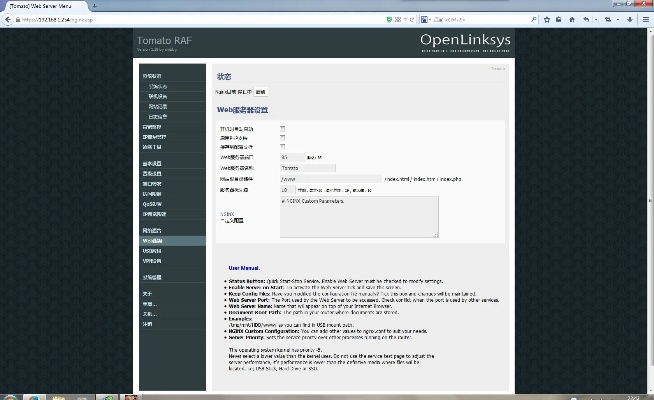
Task: Open the address bar history dropdown arrow
Action: click(405, 19)
